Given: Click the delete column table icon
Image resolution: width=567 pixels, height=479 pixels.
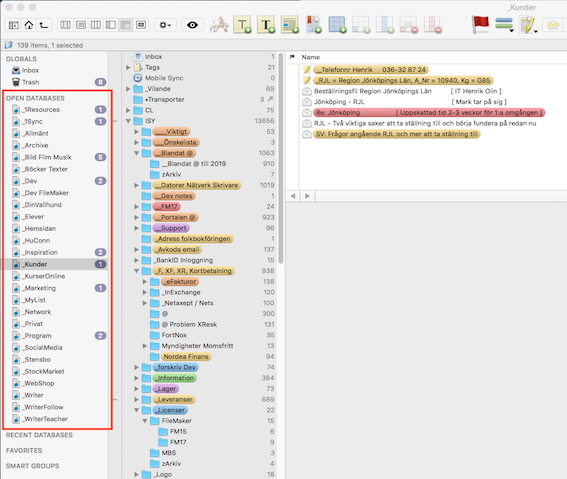Looking at the screenshot, I should click(x=433, y=25).
